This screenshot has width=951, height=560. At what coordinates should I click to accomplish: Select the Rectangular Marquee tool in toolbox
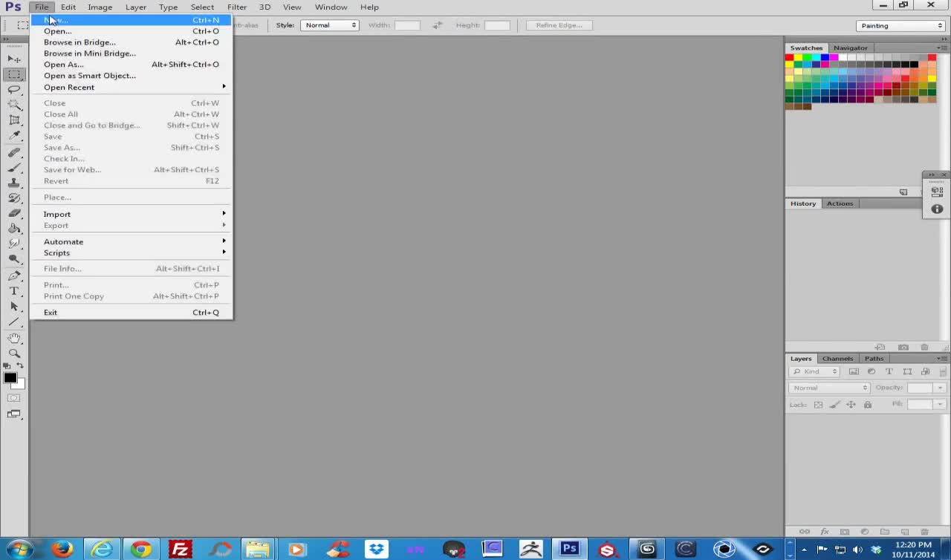coord(14,75)
